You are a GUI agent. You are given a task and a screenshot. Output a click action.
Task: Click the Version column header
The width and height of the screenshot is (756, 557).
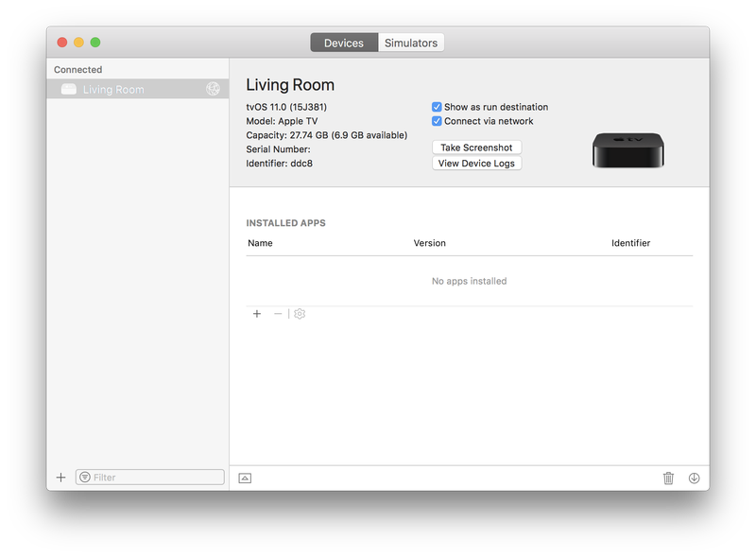pyautogui.click(x=430, y=243)
